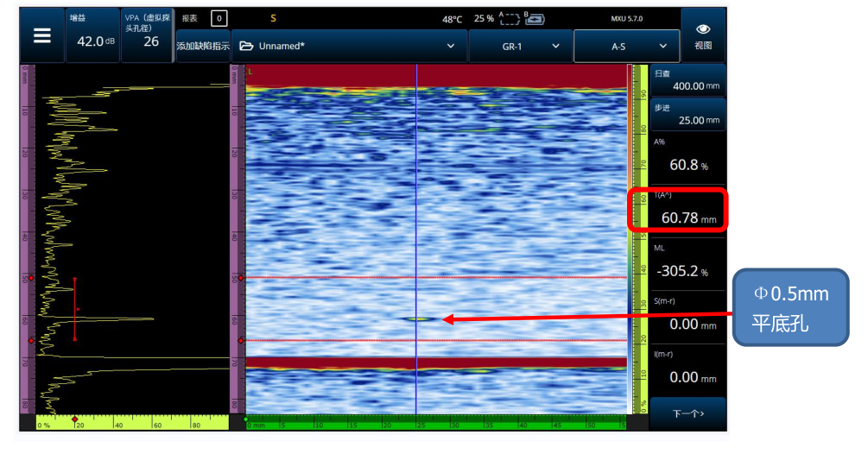This screenshot has width=868, height=454.
Task: Click the MXU 5.7.0 version label
Action: point(627,18)
